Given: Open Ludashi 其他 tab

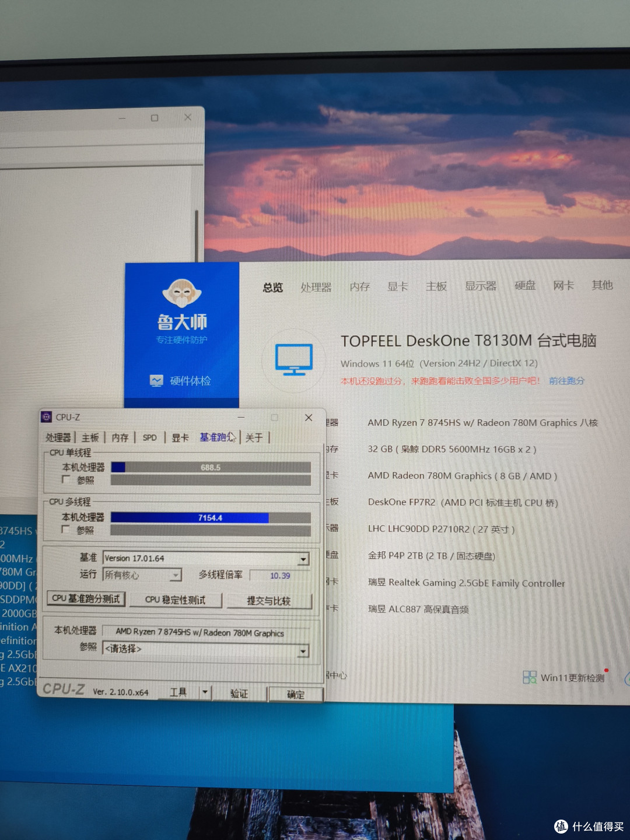Looking at the screenshot, I should pyautogui.click(x=602, y=285).
